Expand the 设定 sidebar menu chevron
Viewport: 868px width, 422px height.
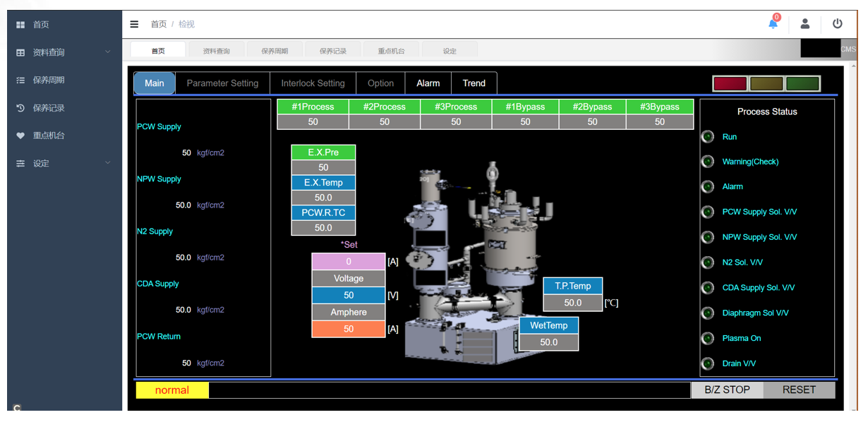[x=108, y=163]
